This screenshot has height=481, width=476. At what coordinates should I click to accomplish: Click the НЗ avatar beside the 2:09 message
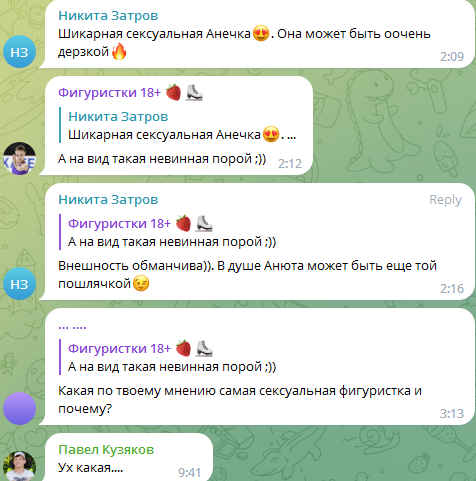click(19, 52)
